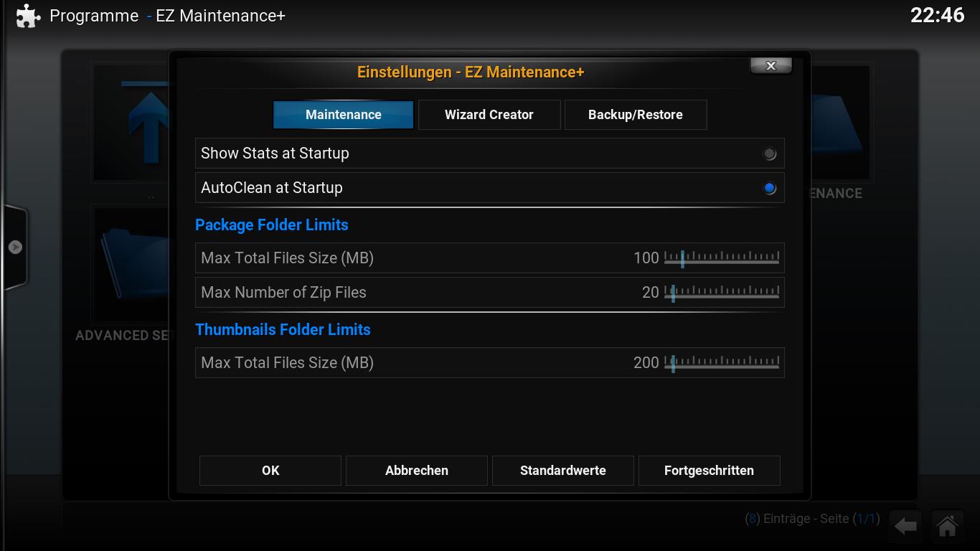Reset settings with Standardwerte button
The height and width of the screenshot is (551, 980).
tap(563, 471)
